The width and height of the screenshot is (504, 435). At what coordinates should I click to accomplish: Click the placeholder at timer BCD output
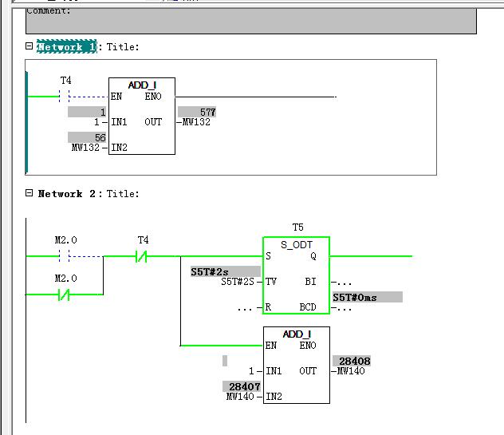pos(345,309)
